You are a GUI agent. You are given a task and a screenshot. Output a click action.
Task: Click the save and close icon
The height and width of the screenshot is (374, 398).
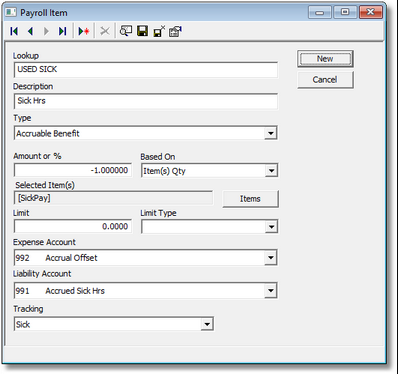159,31
